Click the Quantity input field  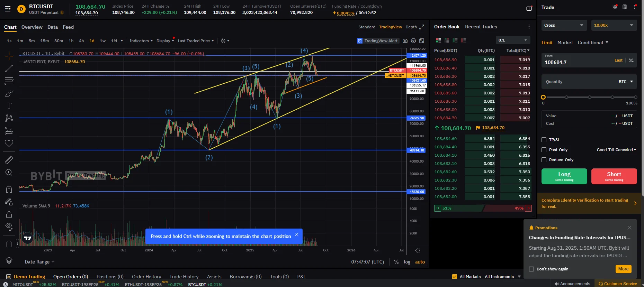point(589,82)
